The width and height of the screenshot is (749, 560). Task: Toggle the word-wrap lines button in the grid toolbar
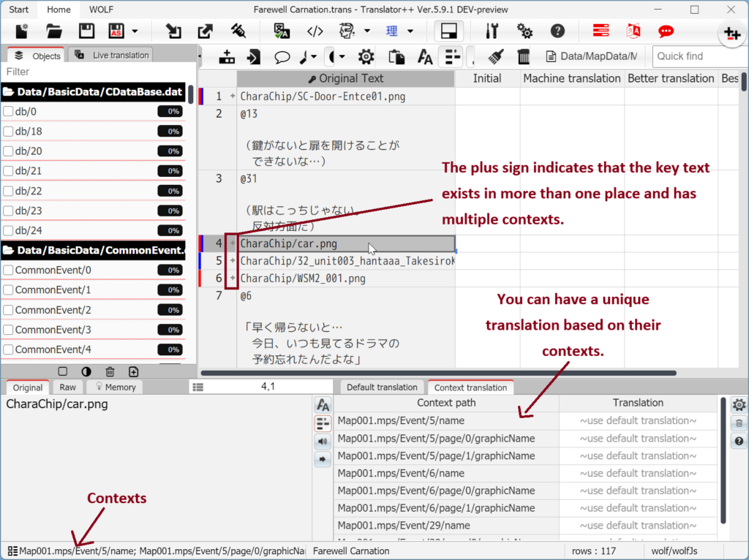coord(452,57)
